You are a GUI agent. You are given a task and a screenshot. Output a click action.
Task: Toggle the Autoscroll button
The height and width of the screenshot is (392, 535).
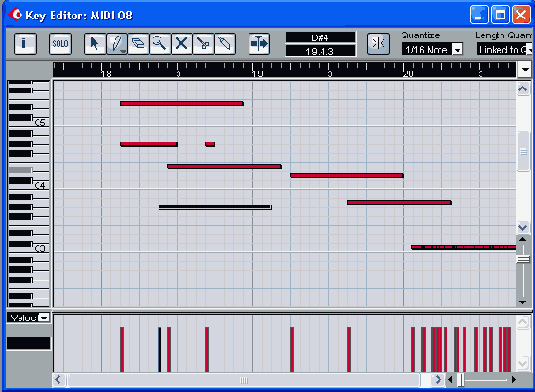259,44
